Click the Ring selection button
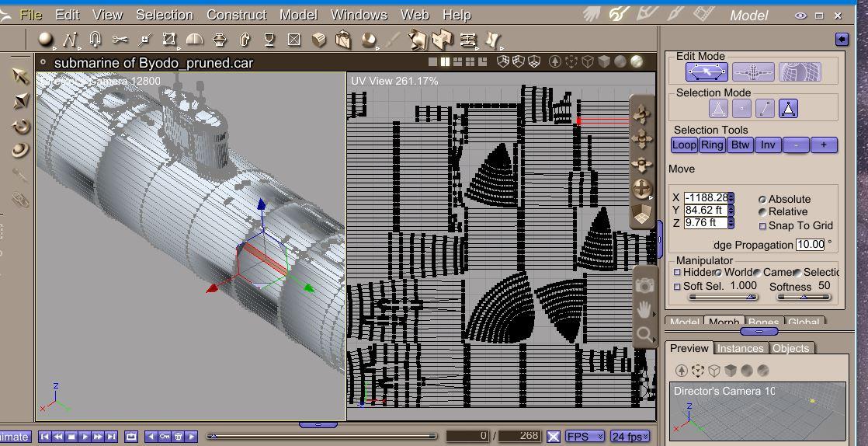Viewport: 868px width, 446px height. pos(712,145)
